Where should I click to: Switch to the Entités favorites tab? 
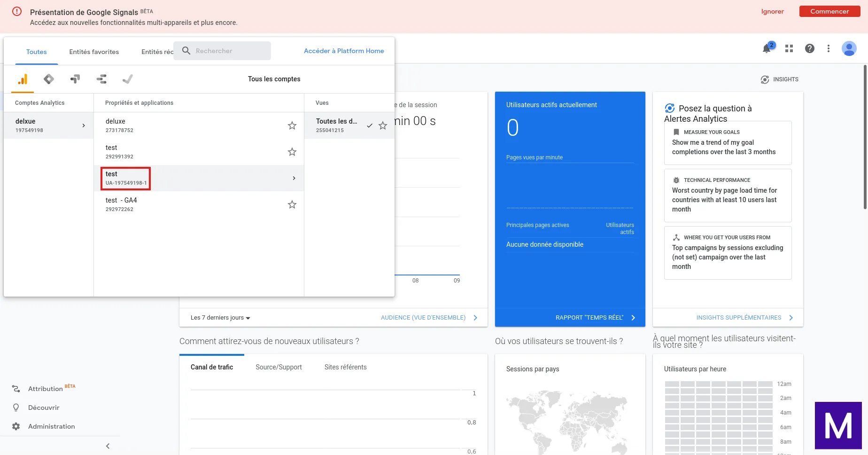[x=94, y=52]
